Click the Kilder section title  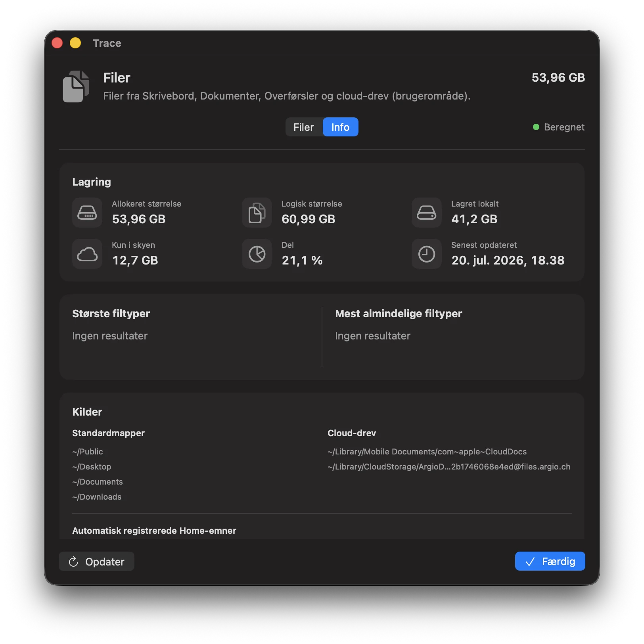[x=87, y=412]
